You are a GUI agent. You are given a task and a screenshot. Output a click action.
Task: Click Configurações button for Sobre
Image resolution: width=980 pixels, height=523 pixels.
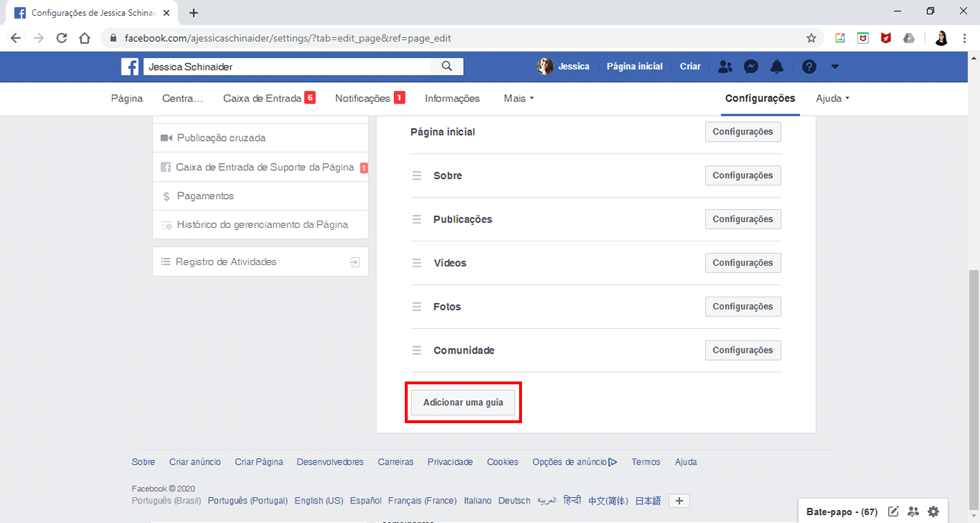click(743, 175)
